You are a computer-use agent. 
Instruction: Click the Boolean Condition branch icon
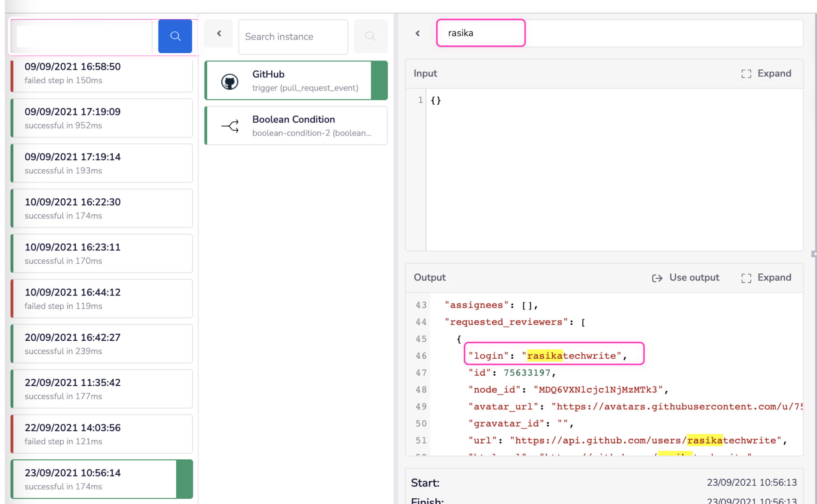point(230,126)
